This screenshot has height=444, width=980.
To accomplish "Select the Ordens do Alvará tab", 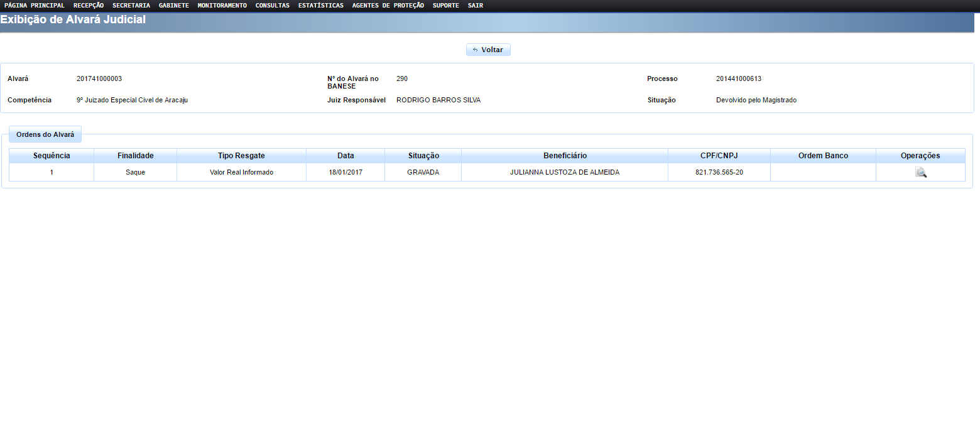I will [x=45, y=134].
